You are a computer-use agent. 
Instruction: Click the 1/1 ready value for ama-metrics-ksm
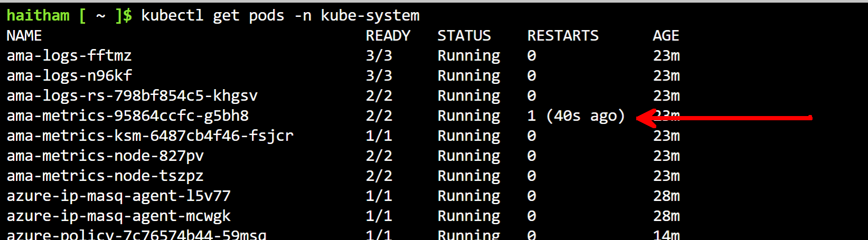tap(379, 136)
